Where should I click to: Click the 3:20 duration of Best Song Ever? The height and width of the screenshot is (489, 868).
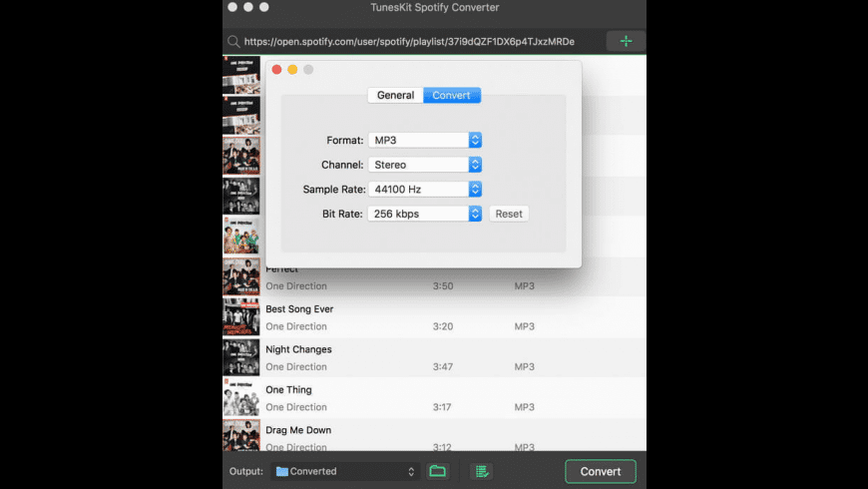pos(443,326)
